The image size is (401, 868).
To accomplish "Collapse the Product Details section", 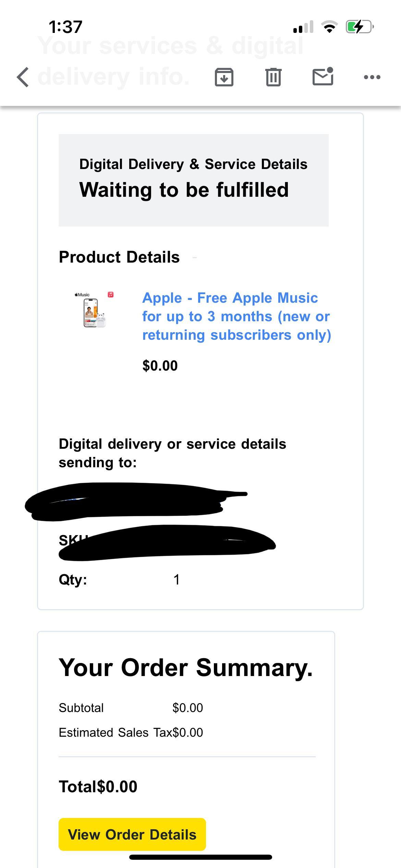I will [x=195, y=257].
